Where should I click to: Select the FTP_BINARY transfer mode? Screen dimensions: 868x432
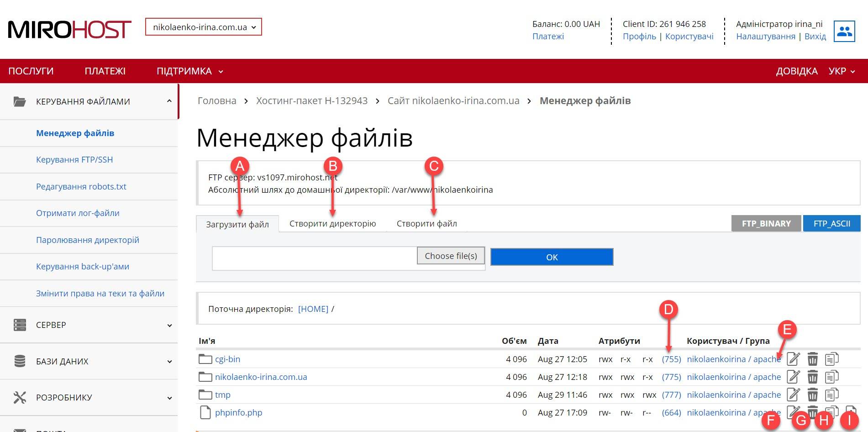766,223
